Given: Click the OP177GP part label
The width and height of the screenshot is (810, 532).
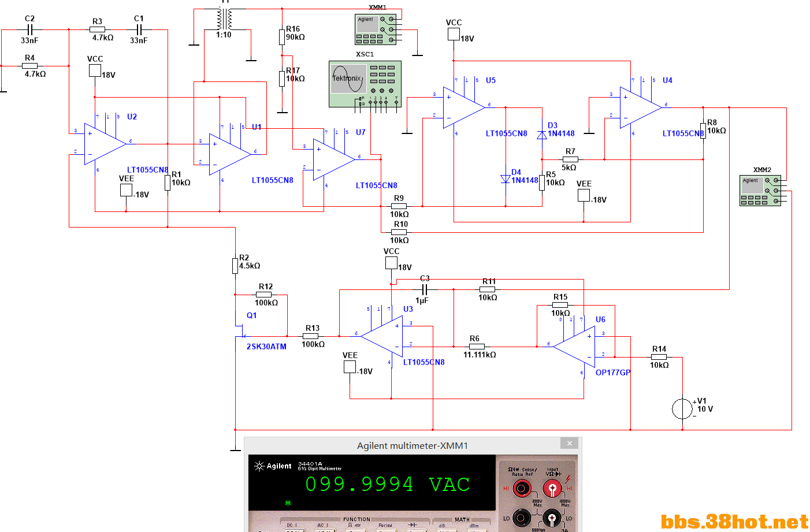Looking at the screenshot, I should tap(613, 373).
